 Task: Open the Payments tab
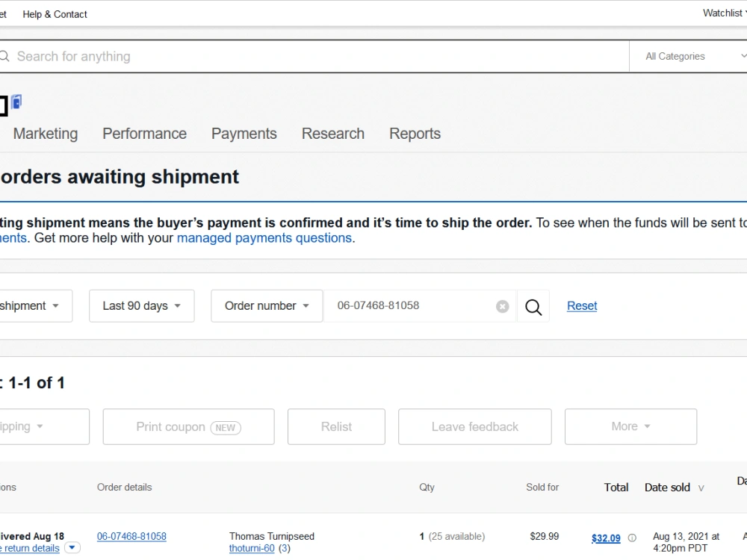(x=244, y=134)
